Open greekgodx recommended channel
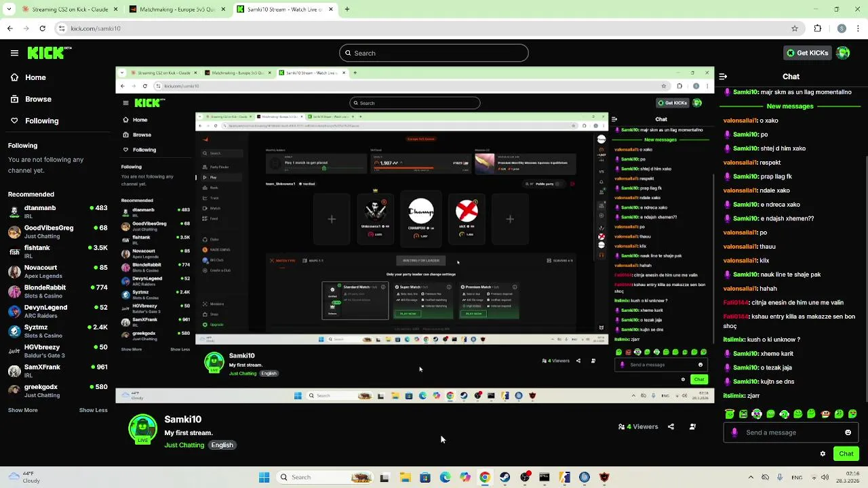The image size is (868, 488). (58, 390)
